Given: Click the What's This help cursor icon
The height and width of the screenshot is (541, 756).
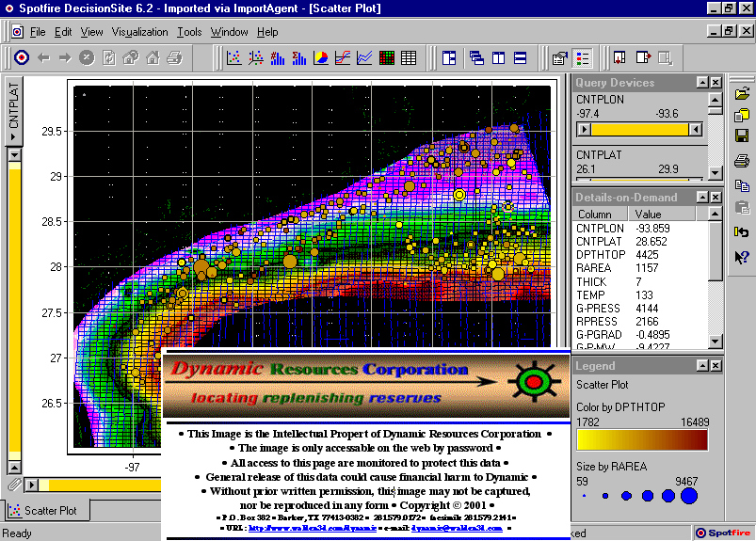Looking at the screenshot, I should 741,257.
